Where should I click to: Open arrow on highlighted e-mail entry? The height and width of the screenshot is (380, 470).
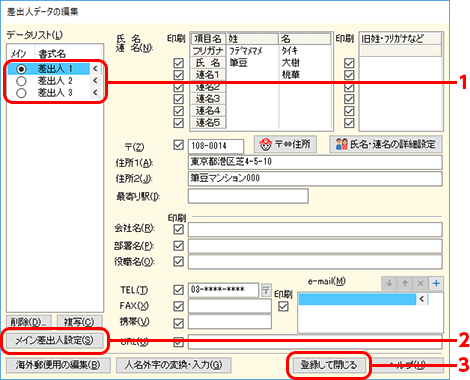pyautogui.click(x=422, y=299)
